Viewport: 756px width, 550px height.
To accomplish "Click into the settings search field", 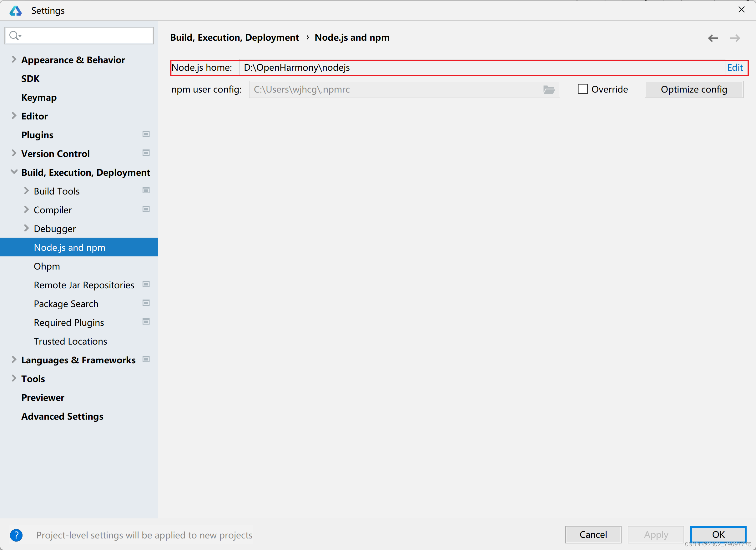I will [87, 35].
